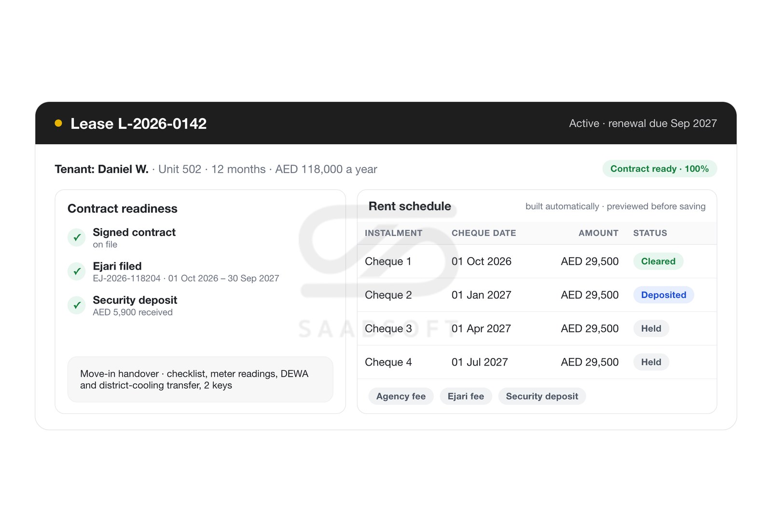This screenshot has height=532, width=772.
Task: Select the Cheque 1 instalment cell
Action: pyautogui.click(x=388, y=261)
